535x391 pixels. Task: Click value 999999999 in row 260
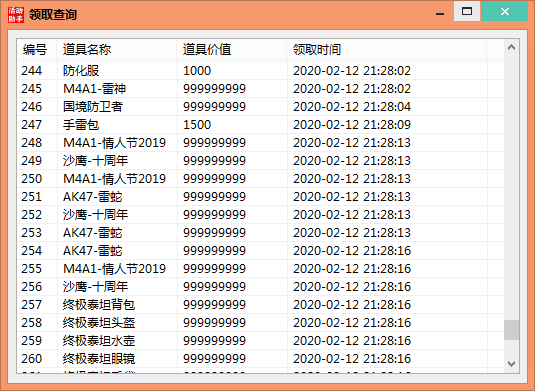click(x=214, y=359)
